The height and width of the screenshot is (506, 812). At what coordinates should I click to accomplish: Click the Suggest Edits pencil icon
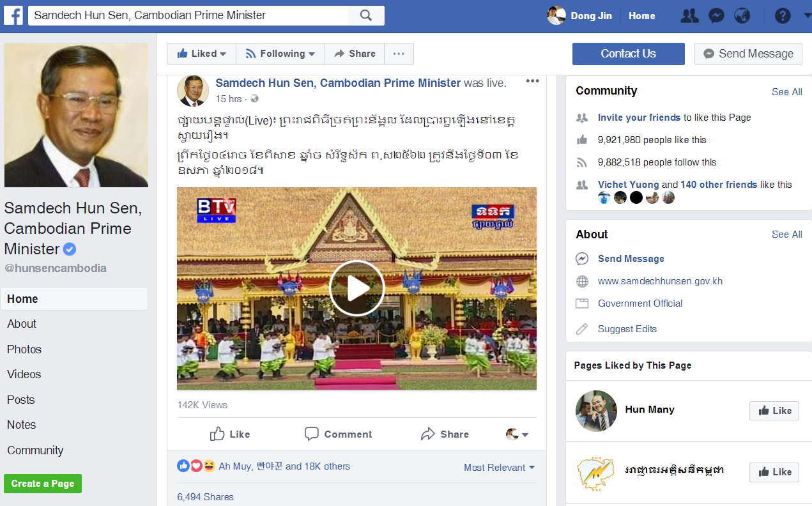pos(582,329)
